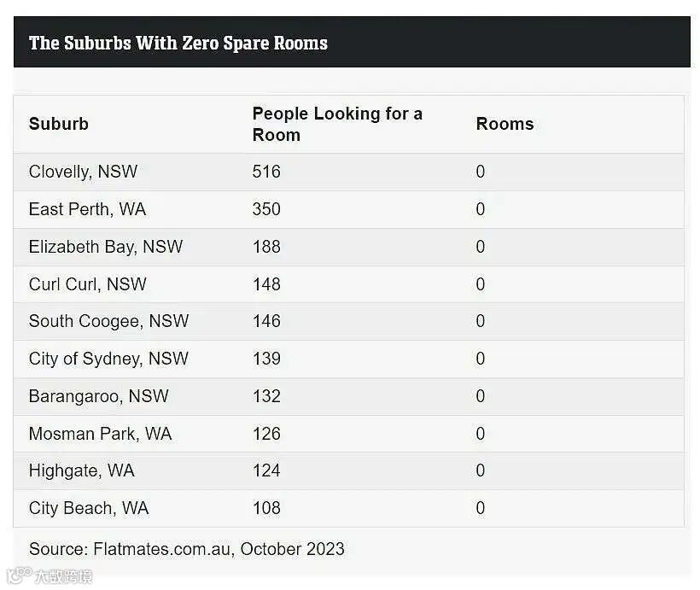Click the "People Looking for a Room" header

pos(337,124)
